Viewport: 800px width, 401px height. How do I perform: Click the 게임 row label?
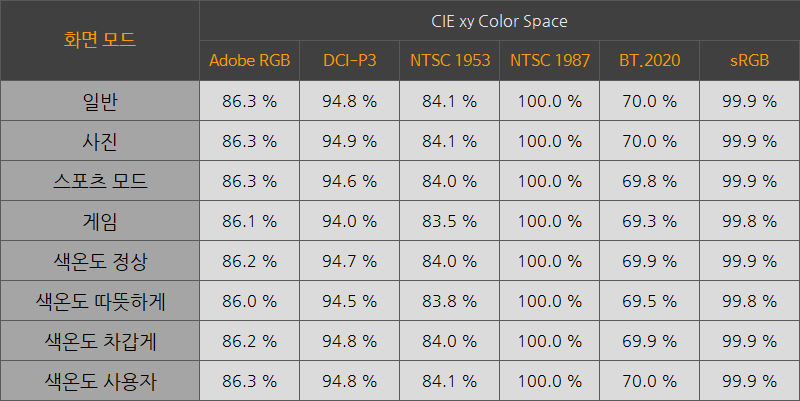[x=100, y=221]
